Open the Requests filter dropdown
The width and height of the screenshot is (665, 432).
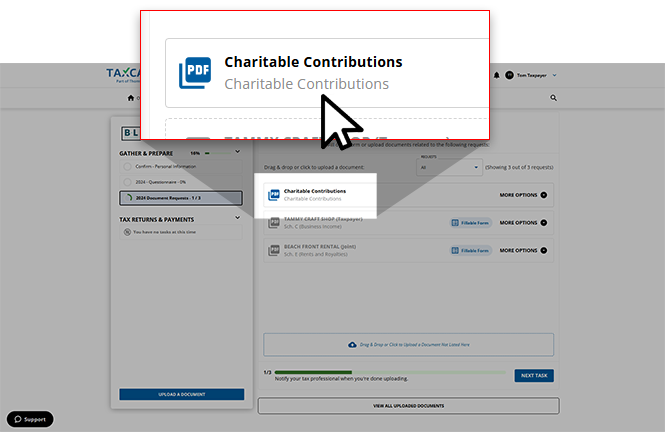(449, 167)
